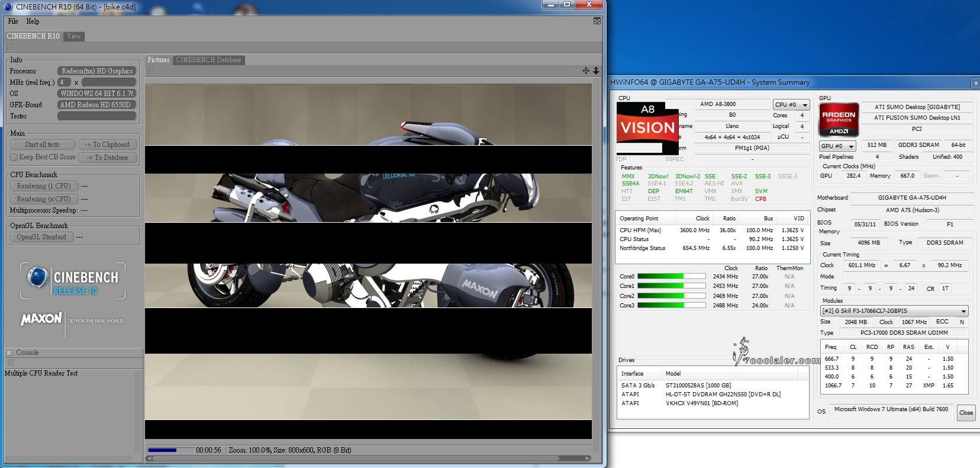Open the GPU #0 dropdown
980x468 pixels.
[837, 146]
